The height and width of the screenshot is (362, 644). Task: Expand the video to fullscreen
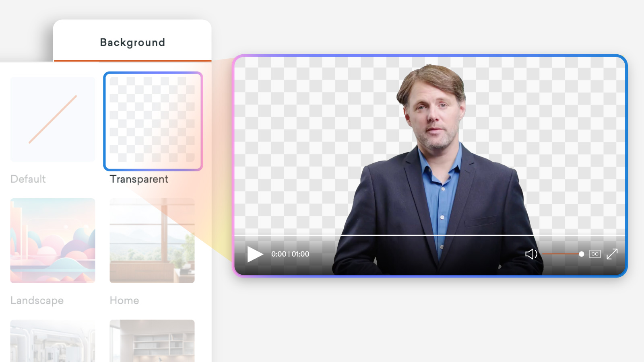coord(612,254)
